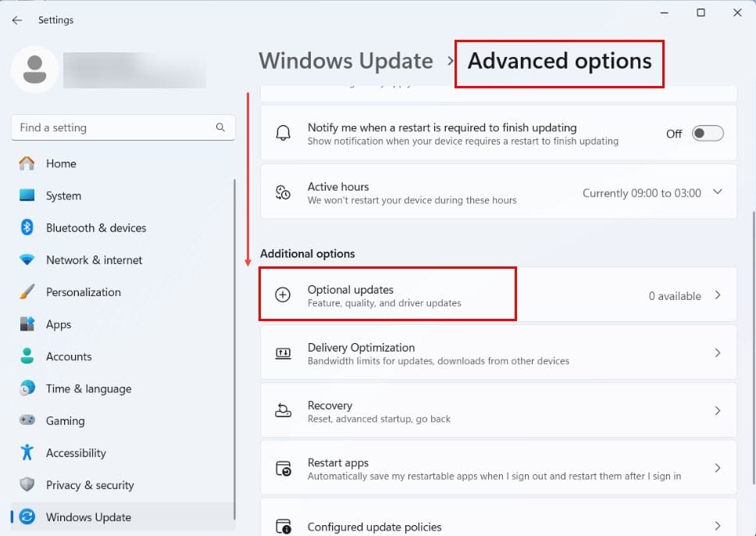The width and height of the screenshot is (756, 536).
Task: Click the notification bell icon
Action: coord(283,133)
